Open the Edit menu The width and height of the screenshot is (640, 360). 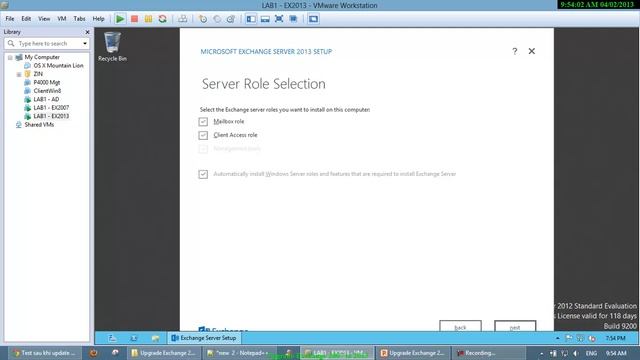(26, 19)
